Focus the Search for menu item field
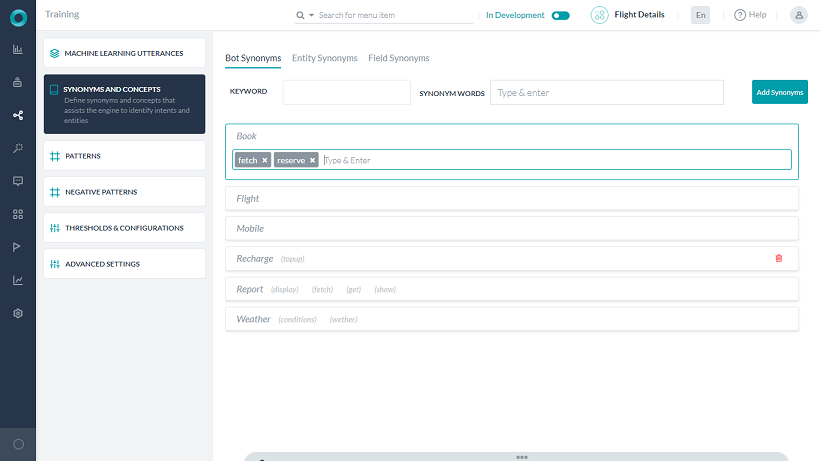 [x=395, y=15]
